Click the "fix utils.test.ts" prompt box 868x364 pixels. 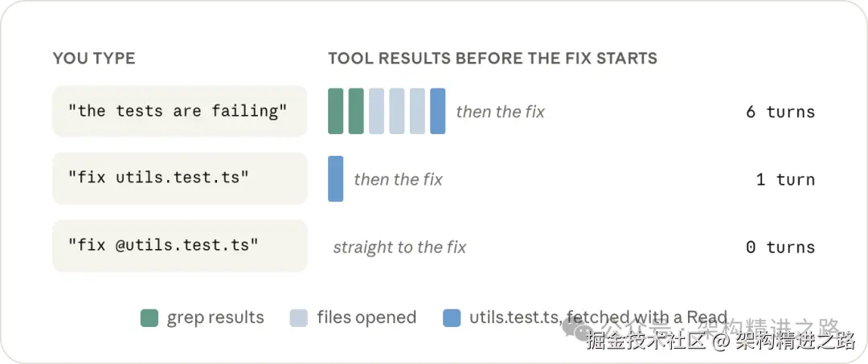[179, 178]
